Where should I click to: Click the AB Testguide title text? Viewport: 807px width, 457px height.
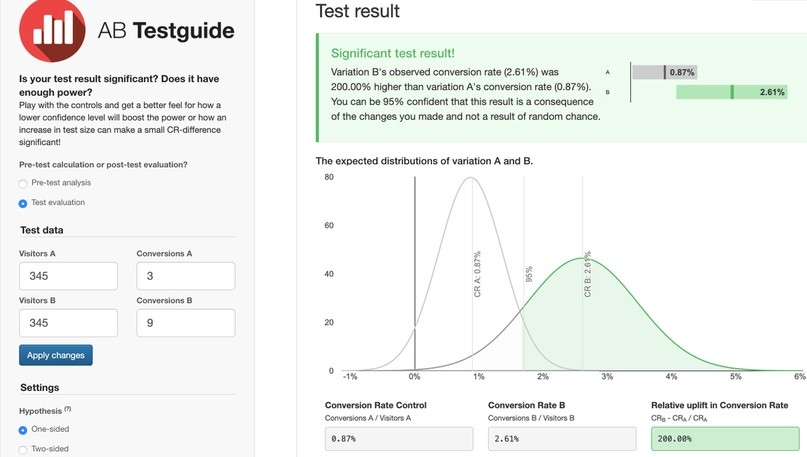point(166,31)
